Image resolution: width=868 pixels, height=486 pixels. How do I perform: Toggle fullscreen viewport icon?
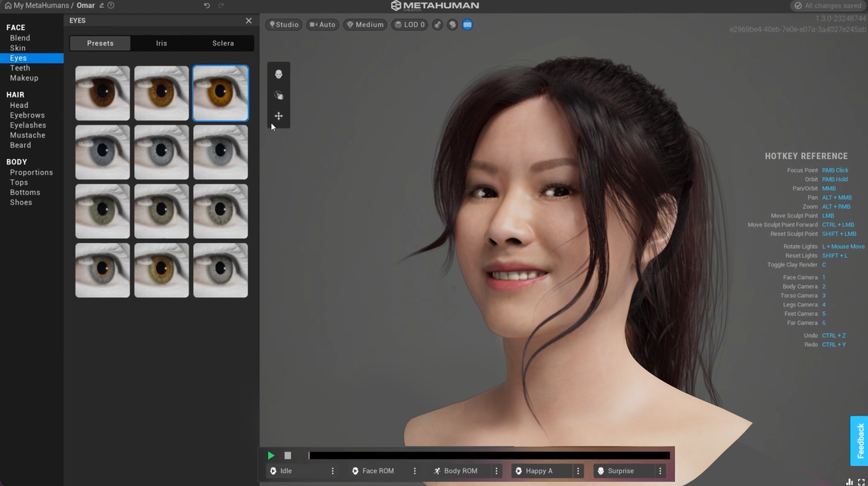coord(861,482)
